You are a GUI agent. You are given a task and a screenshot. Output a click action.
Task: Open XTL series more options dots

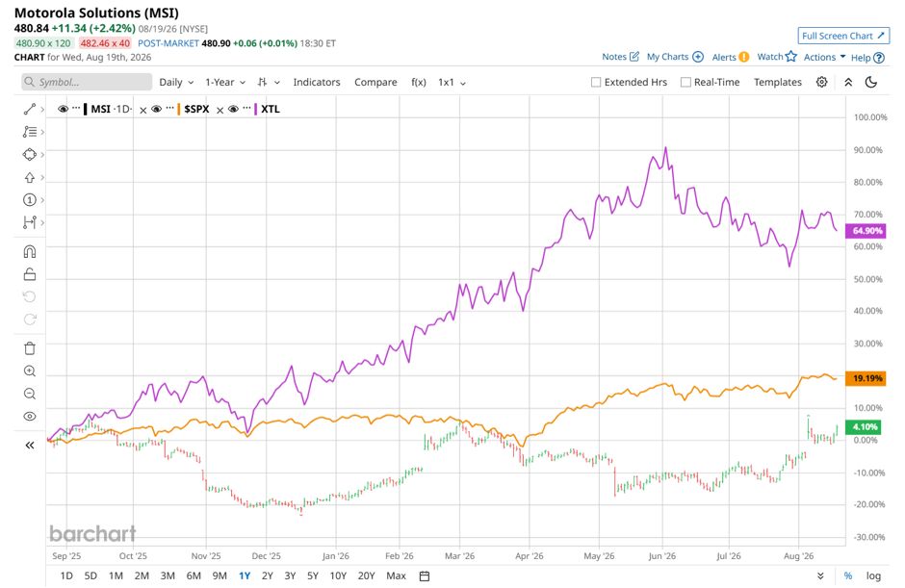[246, 109]
